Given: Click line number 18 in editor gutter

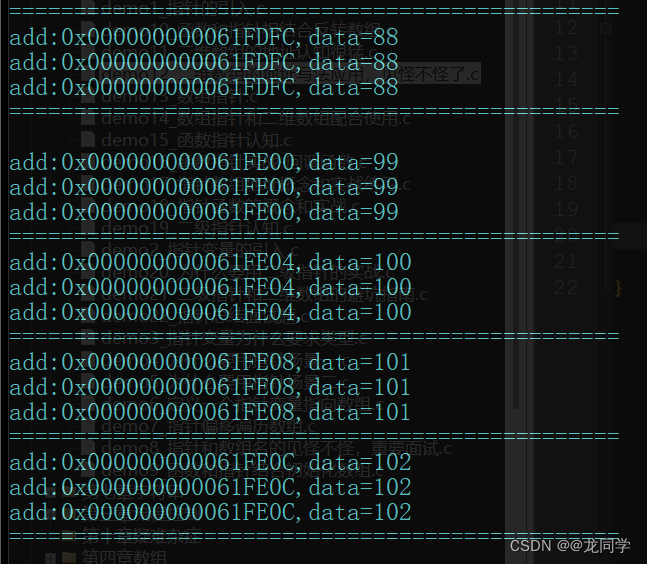Looking at the screenshot, I should (x=566, y=184).
